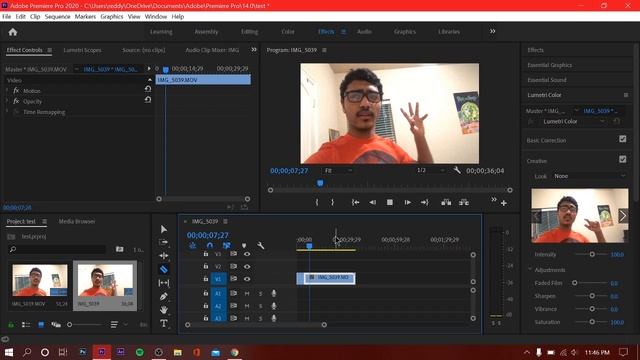Toggle timeline Snap magnet icon

(x=210, y=245)
